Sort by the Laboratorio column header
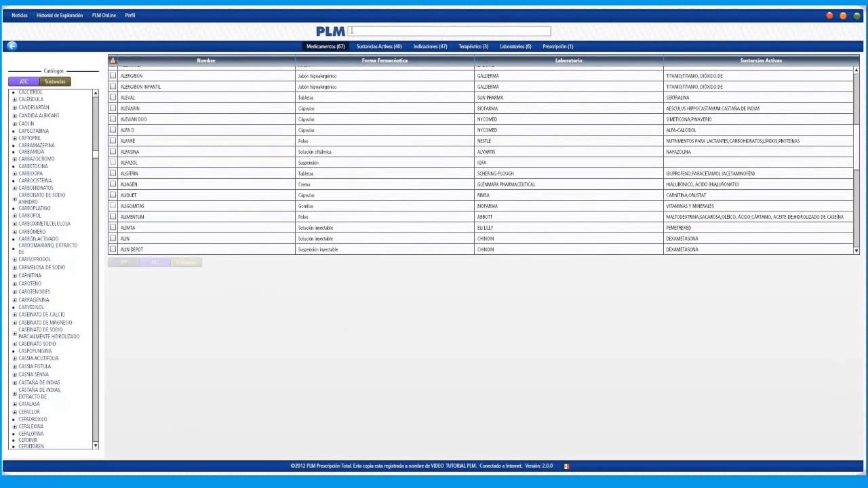868x488 pixels. pyautogui.click(x=568, y=60)
